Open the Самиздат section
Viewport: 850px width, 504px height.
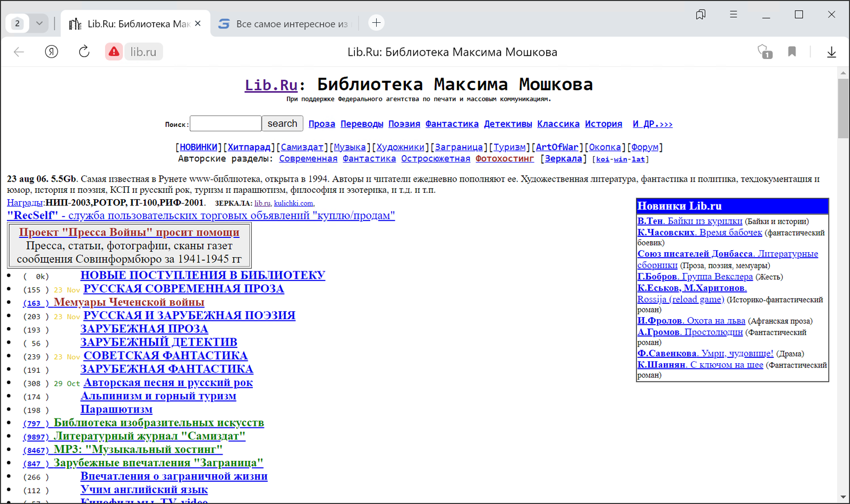click(x=303, y=147)
